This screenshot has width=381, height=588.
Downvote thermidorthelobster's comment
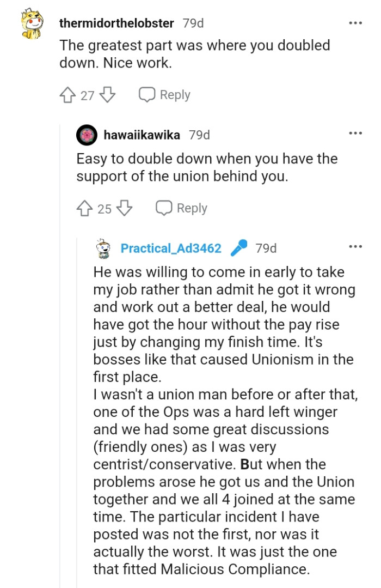108,94
